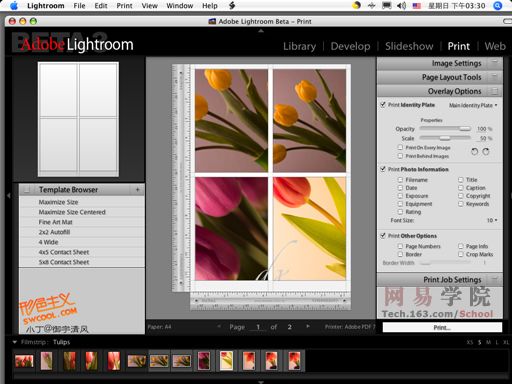Viewport: 512px width, 384px height.
Task: Hide the bottom filmstrip panel arrow
Action: tap(261, 382)
